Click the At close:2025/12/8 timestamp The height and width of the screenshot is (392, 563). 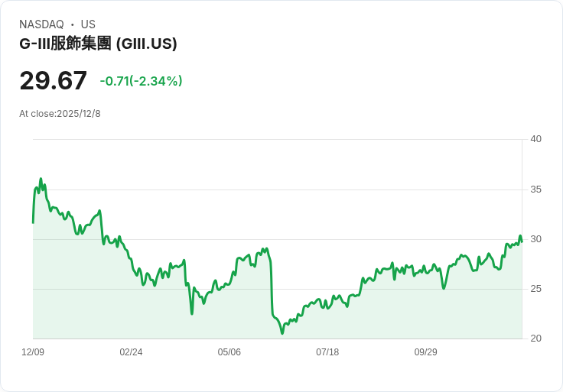coord(60,114)
